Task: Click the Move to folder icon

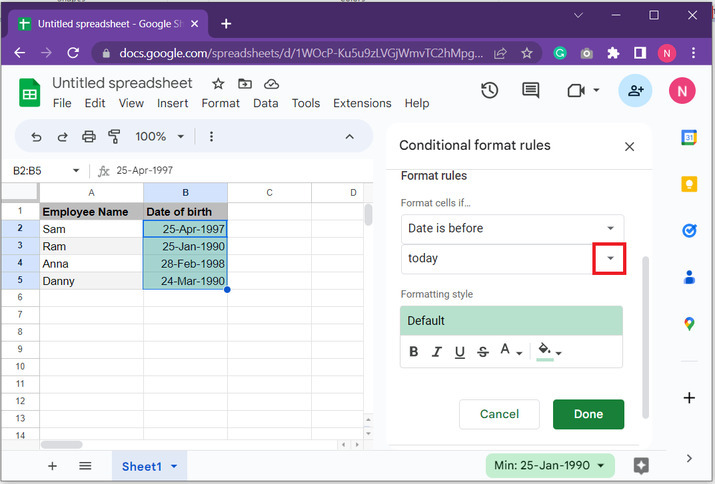Action: click(245, 83)
